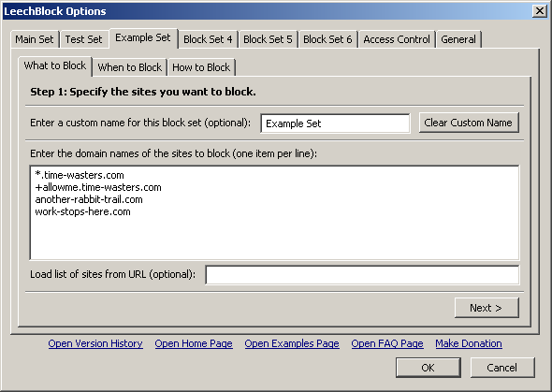The image size is (552, 392).
Task: Open the Block Set 6 tab
Action: 327,39
